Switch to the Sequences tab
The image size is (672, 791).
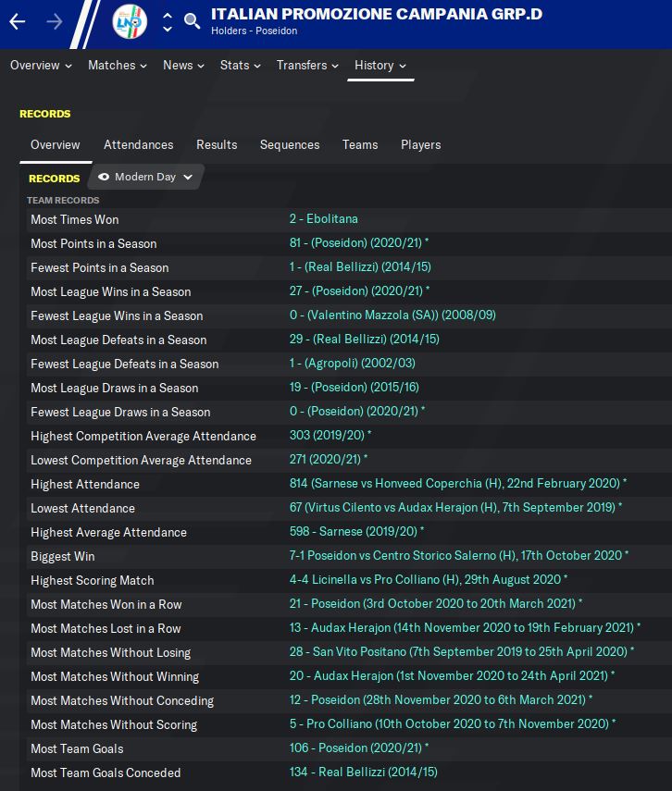pyautogui.click(x=290, y=144)
